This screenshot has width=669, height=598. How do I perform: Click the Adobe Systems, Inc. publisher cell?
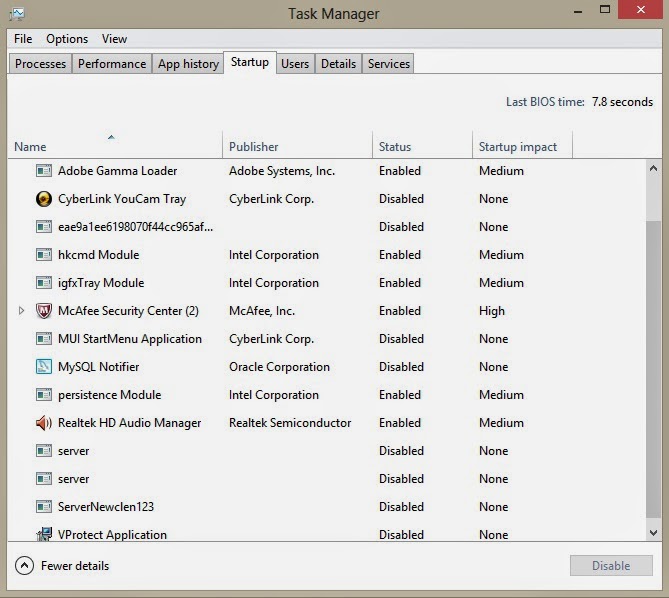point(282,171)
